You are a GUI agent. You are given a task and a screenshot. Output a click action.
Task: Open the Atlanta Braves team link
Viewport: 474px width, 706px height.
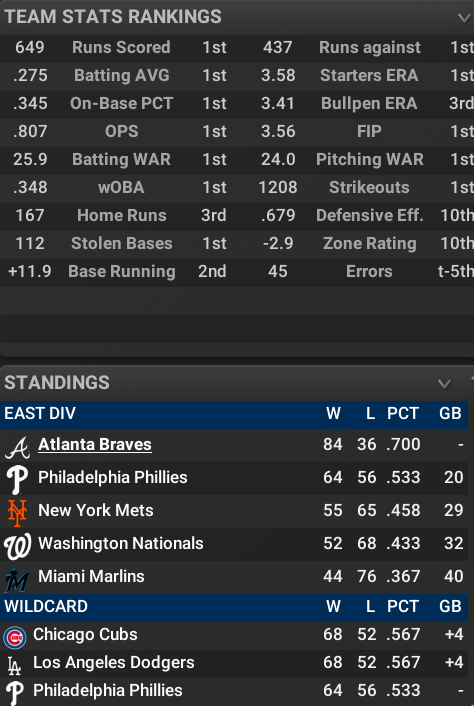point(95,444)
